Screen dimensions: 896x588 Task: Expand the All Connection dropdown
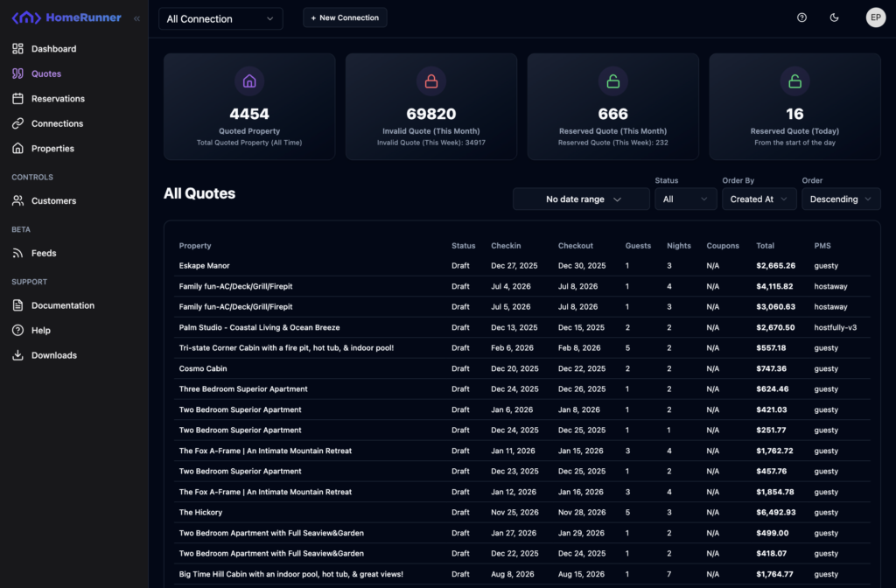click(220, 18)
